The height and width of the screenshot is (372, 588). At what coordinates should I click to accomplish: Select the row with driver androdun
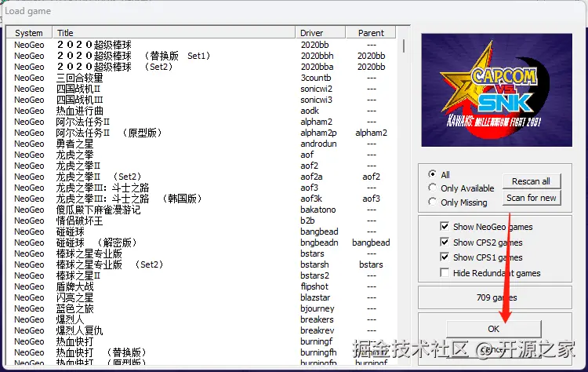[201, 144]
